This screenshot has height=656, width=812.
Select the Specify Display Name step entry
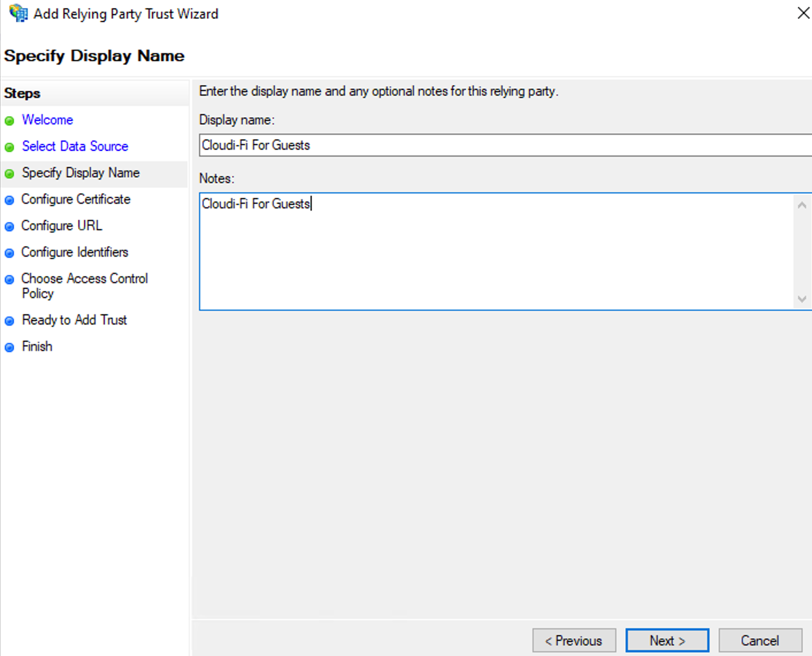[x=81, y=173]
